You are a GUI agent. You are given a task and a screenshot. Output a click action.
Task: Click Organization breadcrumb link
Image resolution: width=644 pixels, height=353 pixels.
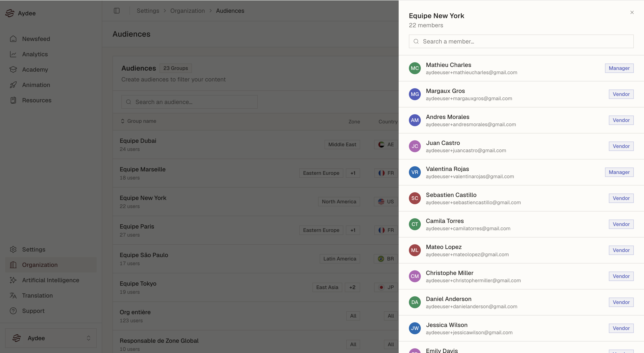(187, 11)
